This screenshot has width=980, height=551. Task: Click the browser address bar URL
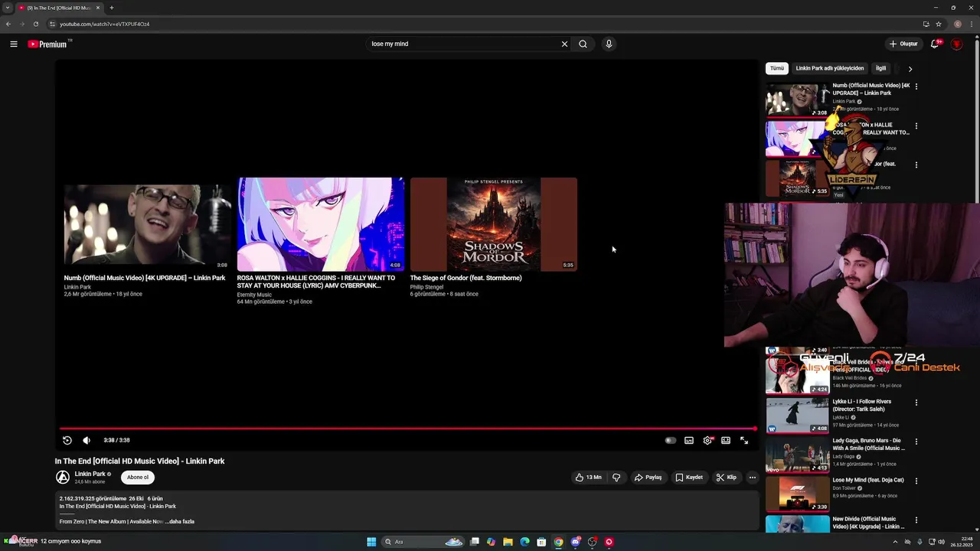(104, 24)
